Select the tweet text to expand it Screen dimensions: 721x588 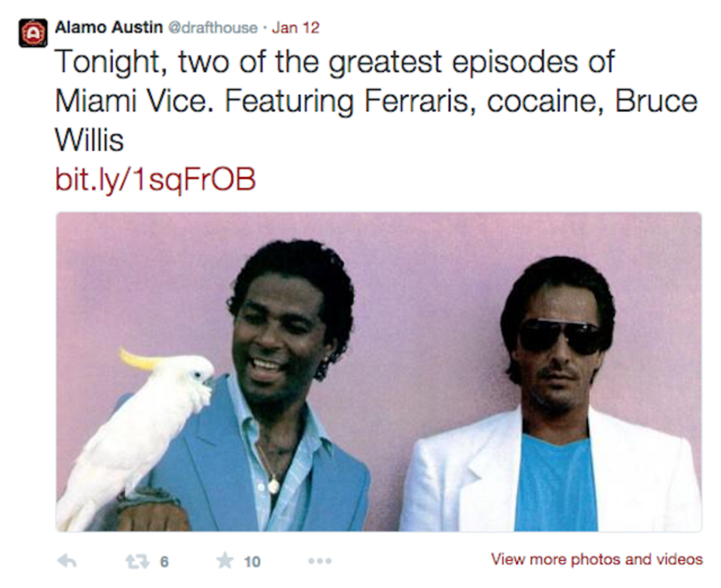point(338,101)
